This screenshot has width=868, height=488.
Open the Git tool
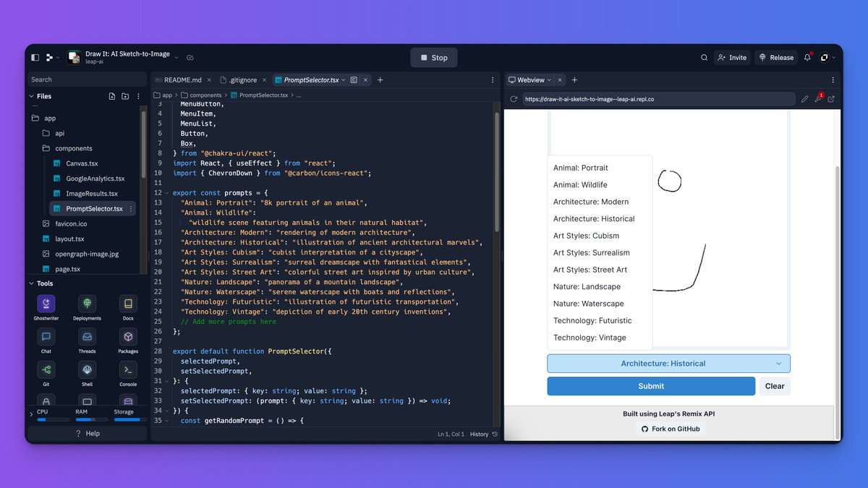[x=46, y=370]
